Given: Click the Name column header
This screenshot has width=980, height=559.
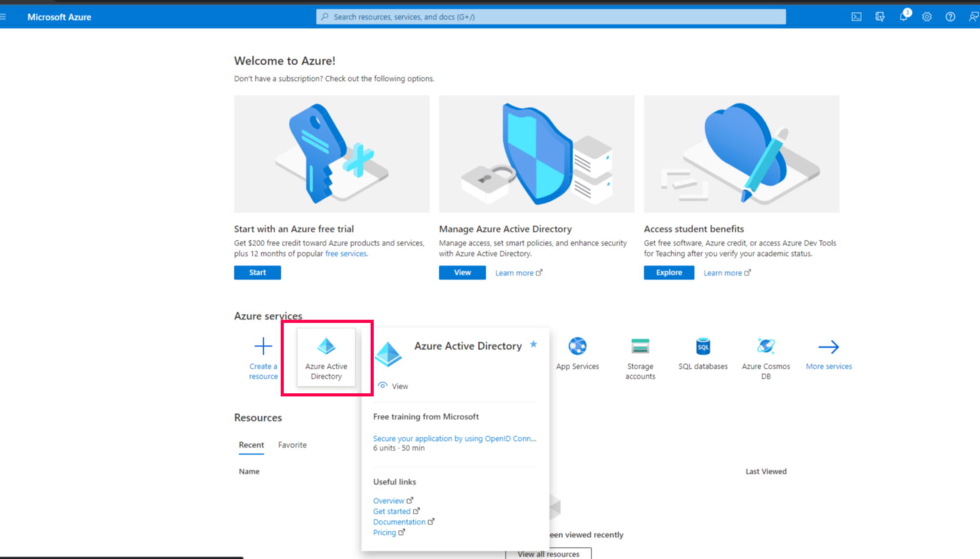Looking at the screenshot, I should [249, 472].
